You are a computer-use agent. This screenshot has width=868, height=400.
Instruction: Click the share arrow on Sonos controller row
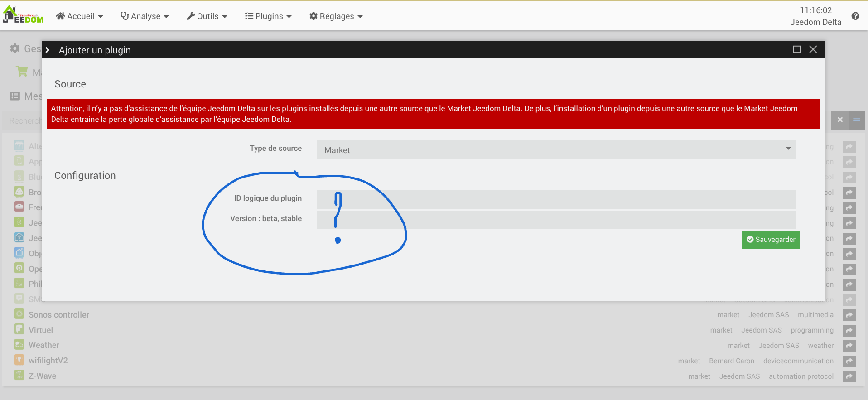(x=849, y=315)
